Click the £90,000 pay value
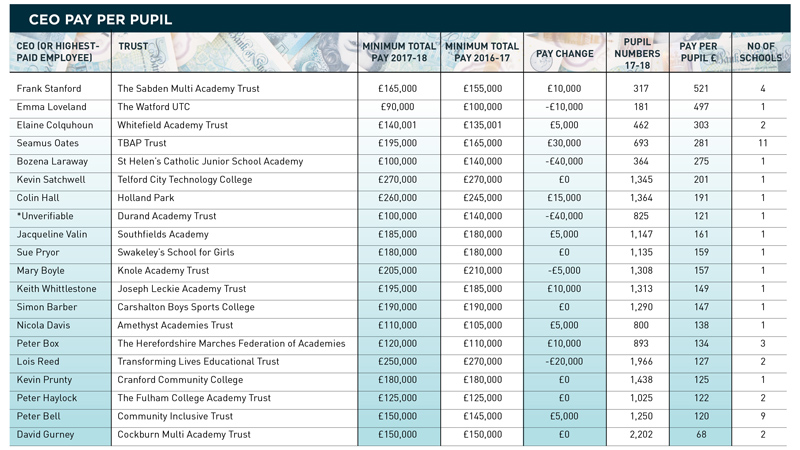The width and height of the screenshot is (800, 450). point(397,107)
